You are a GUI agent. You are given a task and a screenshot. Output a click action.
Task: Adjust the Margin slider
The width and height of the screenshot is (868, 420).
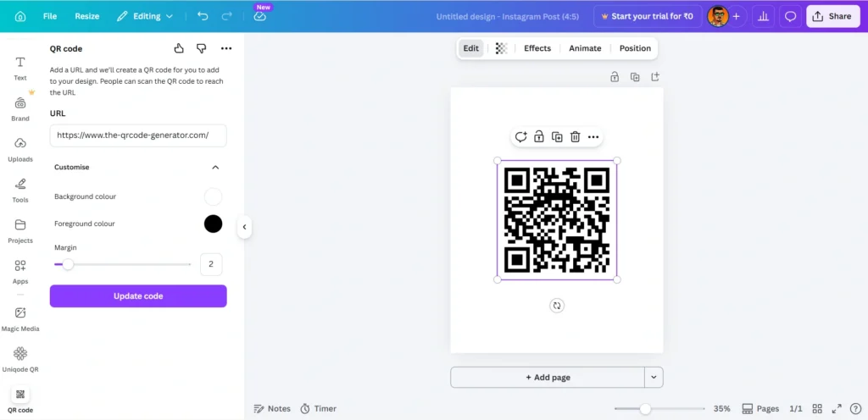point(68,265)
